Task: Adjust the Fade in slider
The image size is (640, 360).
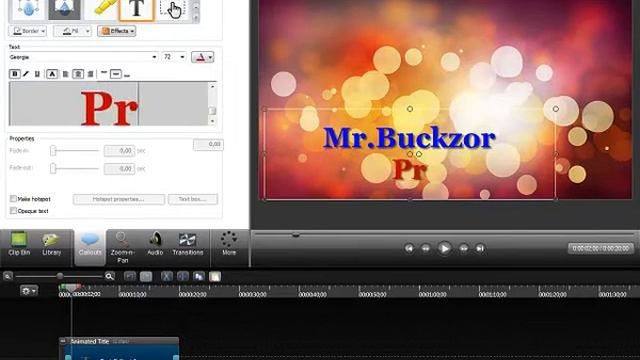Action: pos(53,151)
